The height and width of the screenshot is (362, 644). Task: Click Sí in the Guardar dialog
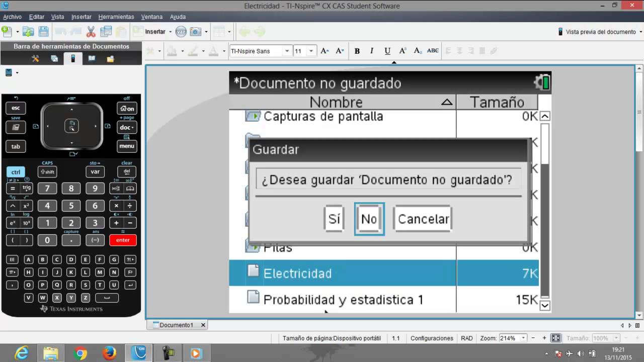pyautogui.click(x=334, y=219)
